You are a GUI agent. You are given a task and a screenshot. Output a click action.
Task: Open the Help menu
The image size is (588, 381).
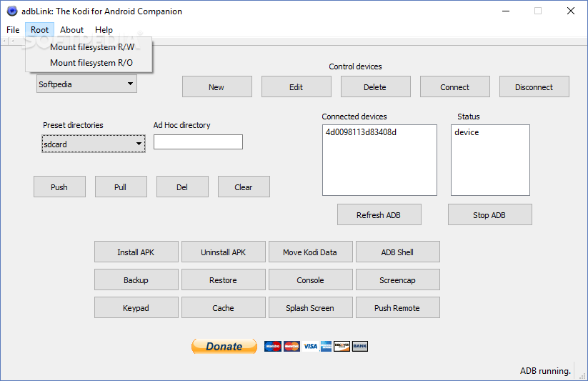(104, 29)
